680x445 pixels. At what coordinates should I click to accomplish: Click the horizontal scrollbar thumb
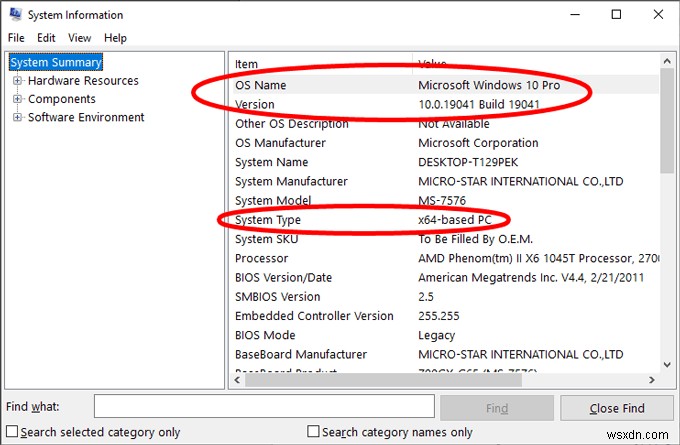click(x=383, y=380)
